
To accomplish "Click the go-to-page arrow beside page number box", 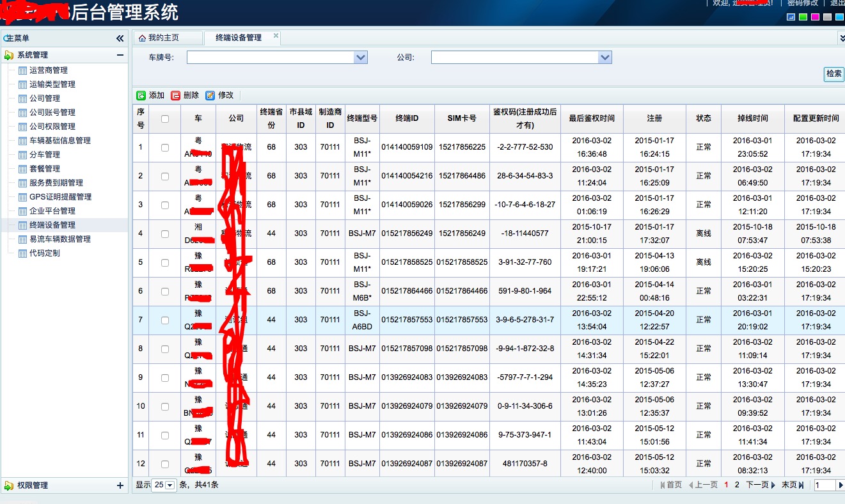I will click(841, 485).
